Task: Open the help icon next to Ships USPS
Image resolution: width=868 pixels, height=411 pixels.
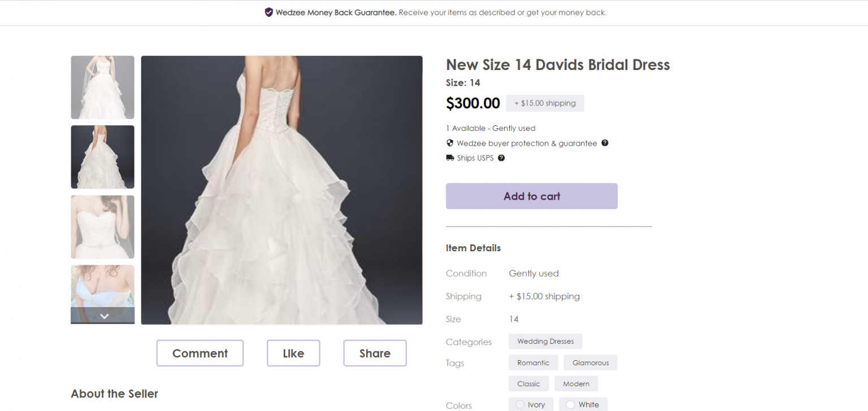Action: 501,158
